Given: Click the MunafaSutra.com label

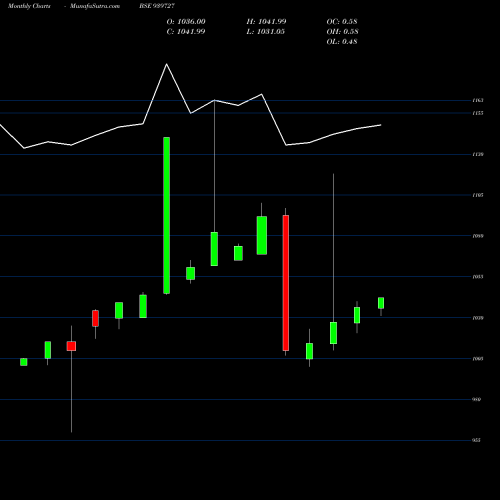Looking at the screenshot, I should [95, 6].
